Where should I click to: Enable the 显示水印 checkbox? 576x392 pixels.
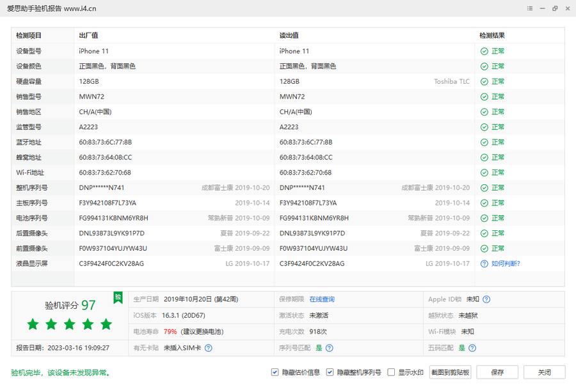[x=391, y=372]
